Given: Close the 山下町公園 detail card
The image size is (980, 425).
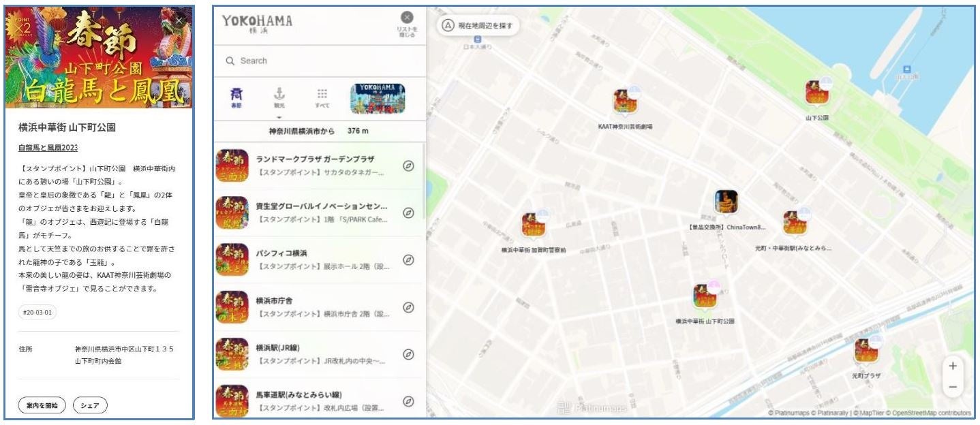Looking at the screenshot, I should pos(179,21).
